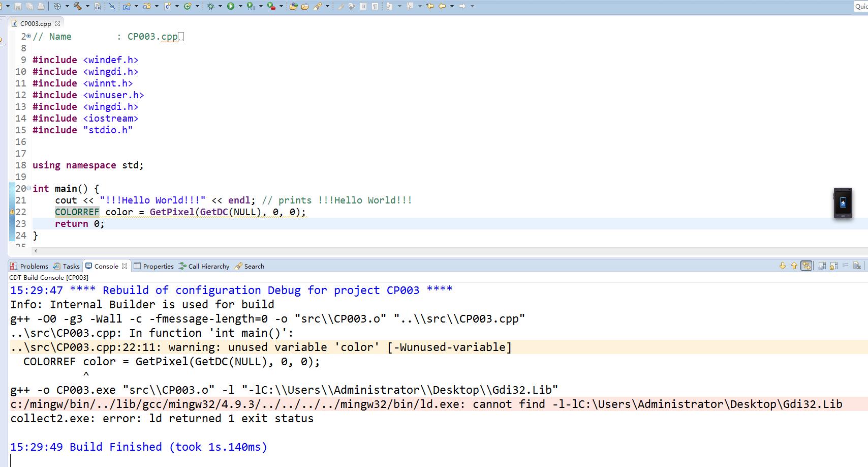This screenshot has width=868, height=467.
Task: Expand the folded comment at line 2
Action: click(28, 36)
